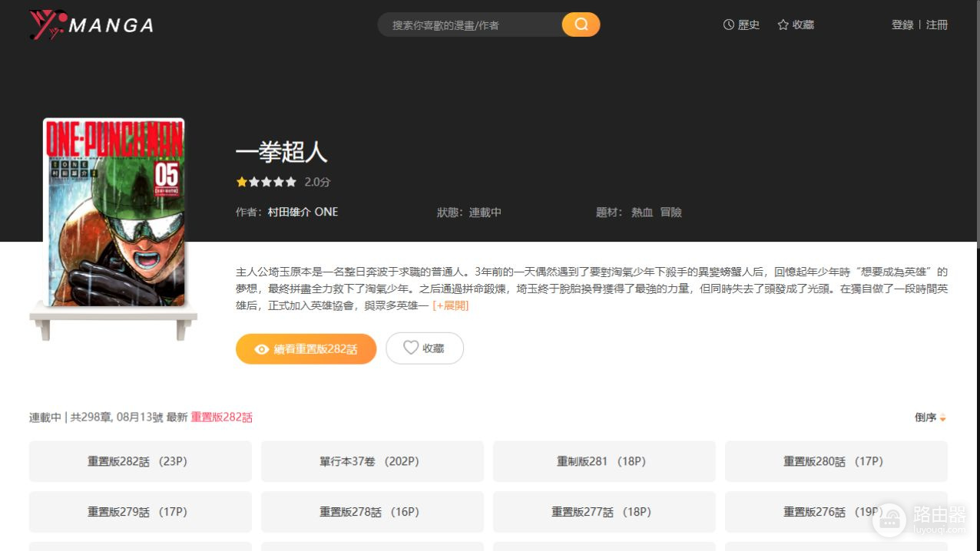
Task: Open the 歷史 history link
Action: point(741,25)
